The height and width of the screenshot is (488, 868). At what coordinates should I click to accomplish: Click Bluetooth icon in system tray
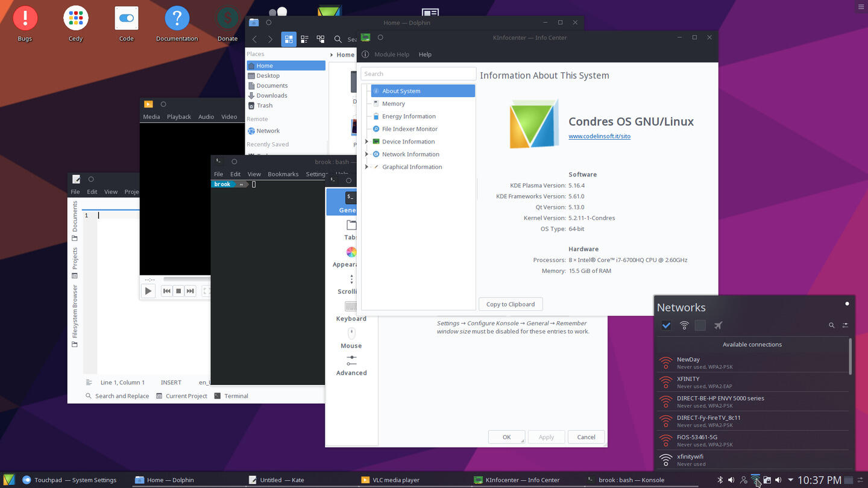click(720, 480)
